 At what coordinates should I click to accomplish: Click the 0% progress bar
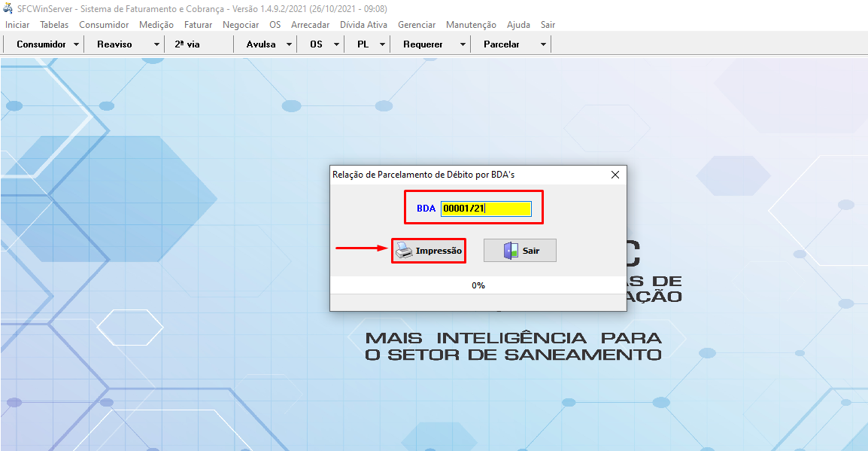pyautogui.click(x=478, y=285)
